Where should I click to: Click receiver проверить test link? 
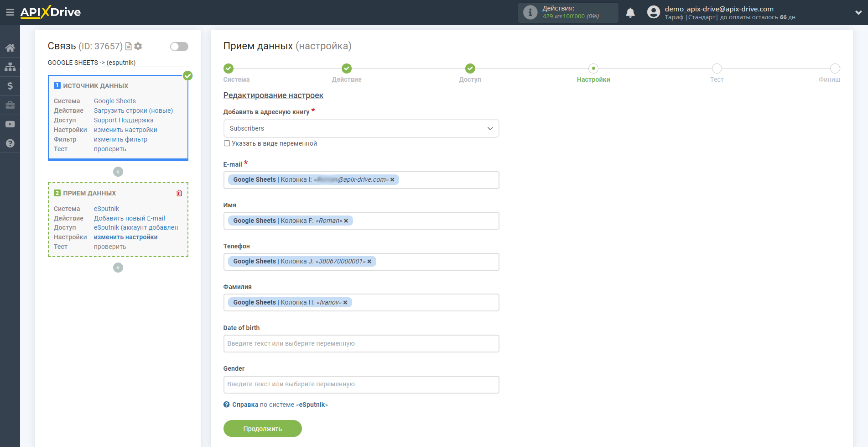(110, 247)
